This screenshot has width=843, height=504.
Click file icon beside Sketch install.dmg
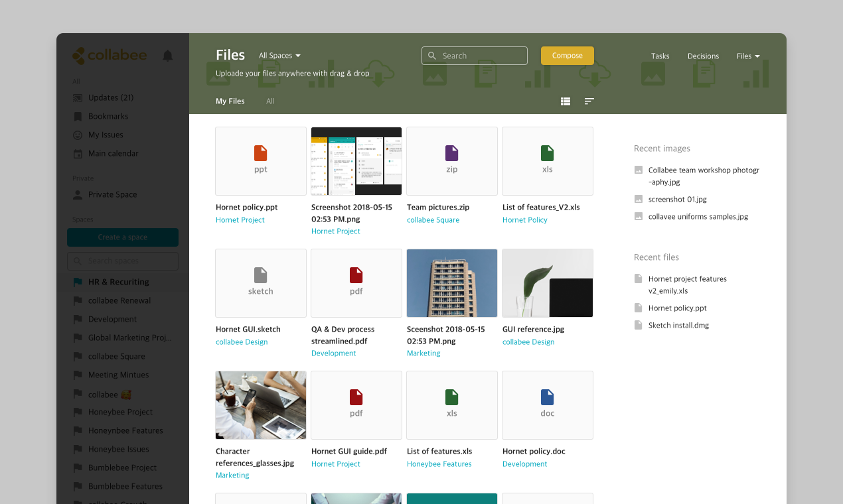639,325
